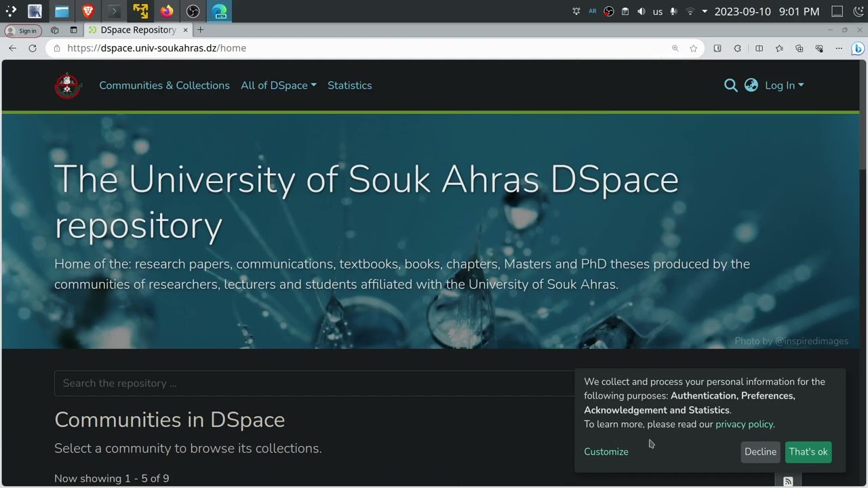The height and width of the screenshot is (488, 868).
Task: Add page to favorites star
Action: tap(693, 48)
